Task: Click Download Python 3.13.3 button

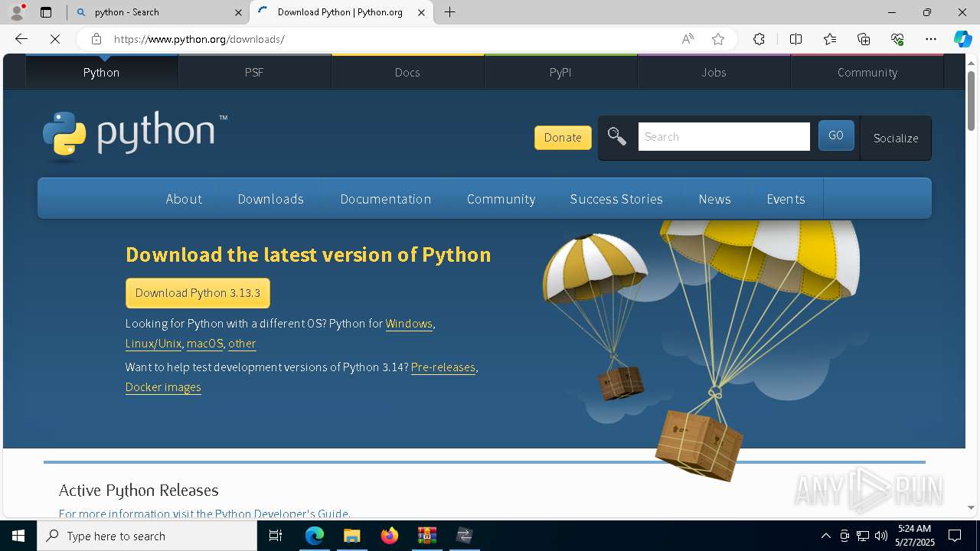Action: [x=198, y=293]
